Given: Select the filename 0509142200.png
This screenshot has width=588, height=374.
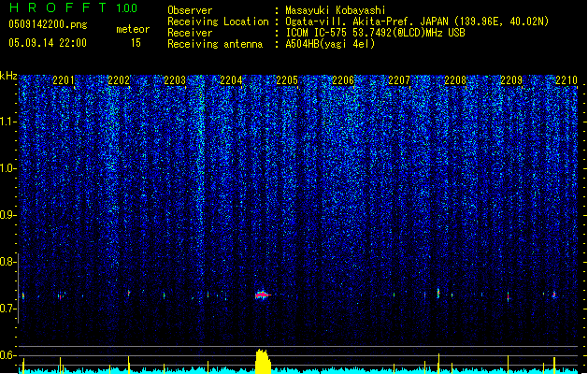Looking at the screenshot, I should point(48,24).
